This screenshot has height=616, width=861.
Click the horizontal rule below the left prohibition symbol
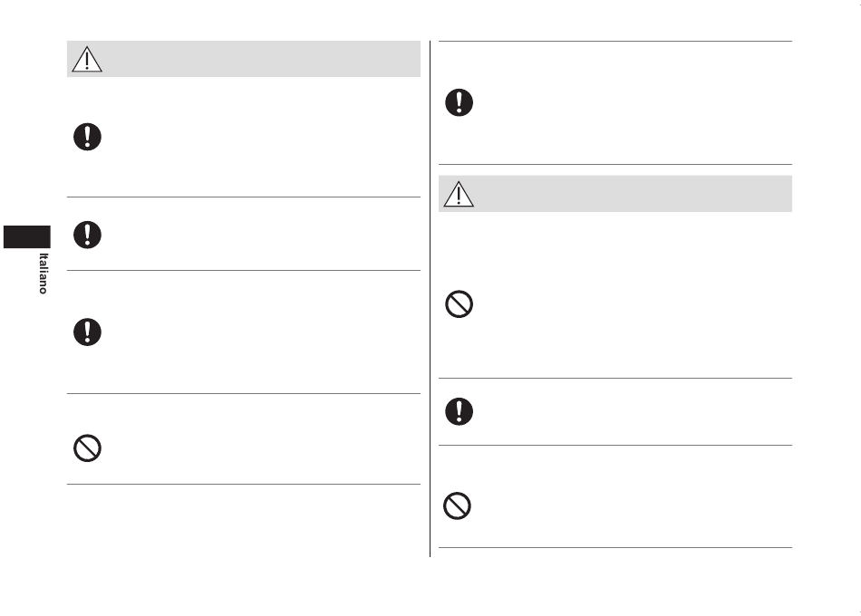[244, 485]
